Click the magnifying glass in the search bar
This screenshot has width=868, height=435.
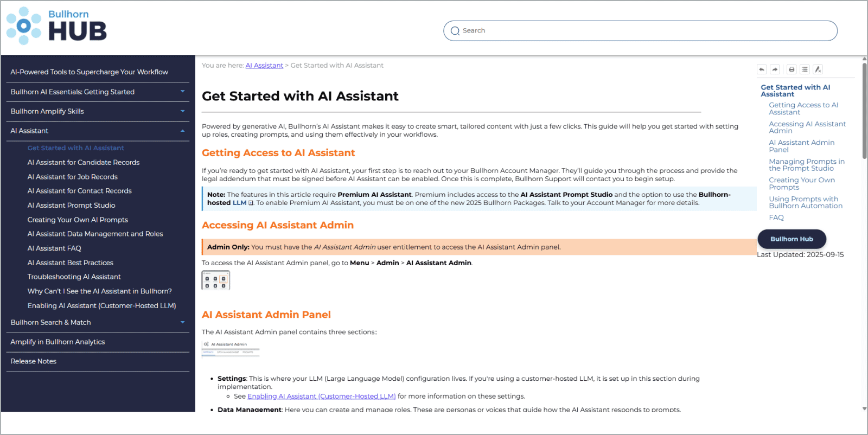point(455,31)
